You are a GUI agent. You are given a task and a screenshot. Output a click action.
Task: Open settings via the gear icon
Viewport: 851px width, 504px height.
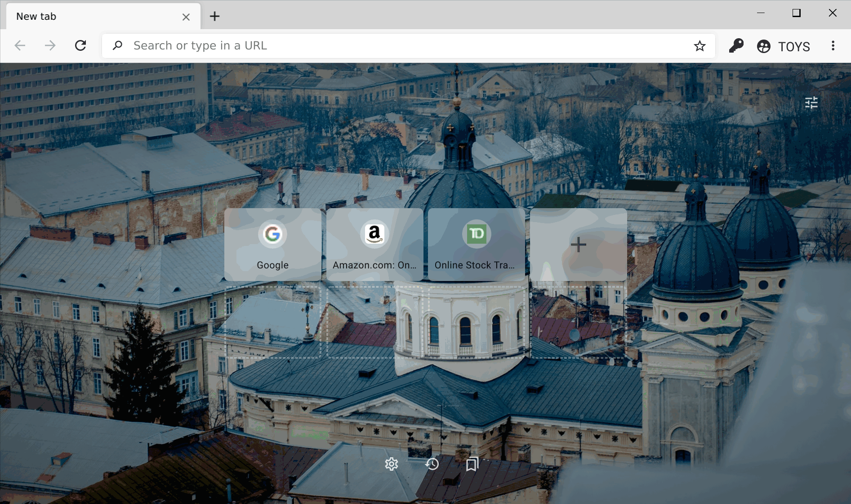pyautogui.click(x=392, y=464)
